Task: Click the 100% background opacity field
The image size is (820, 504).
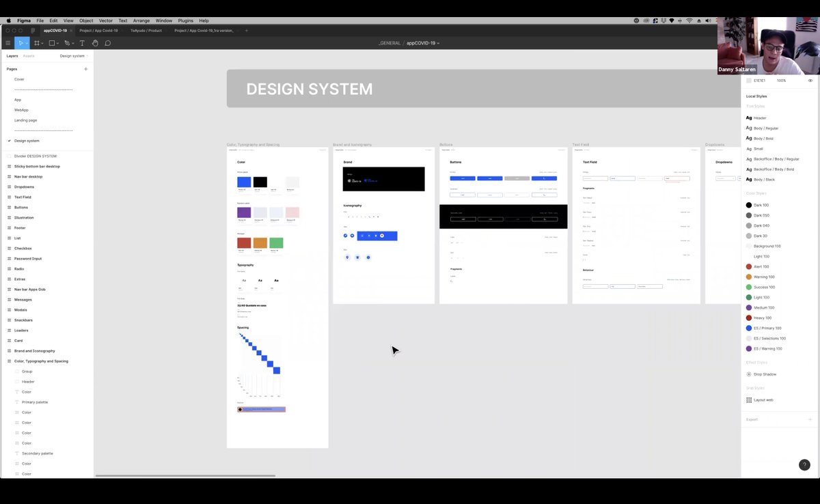Action: click(x=781, y=81)
